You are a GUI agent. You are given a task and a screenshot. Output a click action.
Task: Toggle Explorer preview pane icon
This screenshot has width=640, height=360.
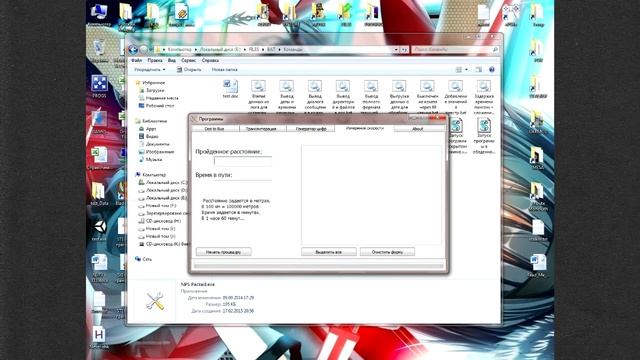pos(479,70)
